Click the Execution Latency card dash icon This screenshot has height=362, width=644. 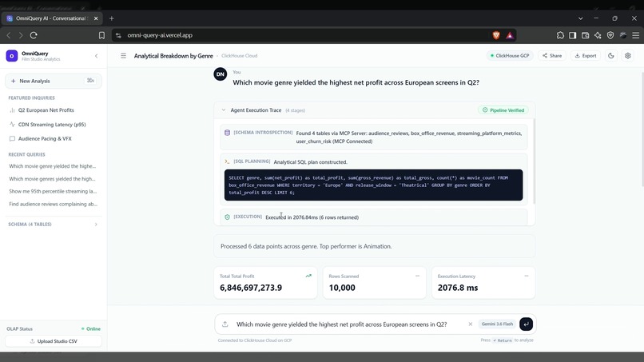point(526,276)
